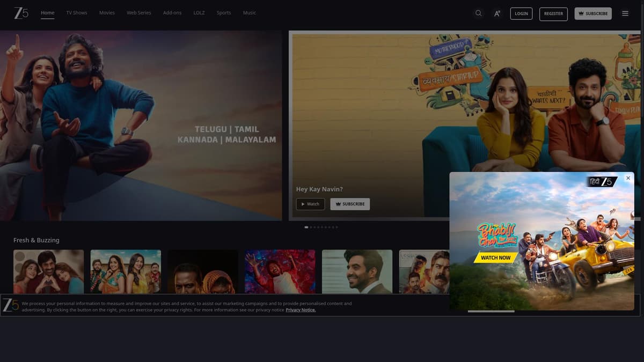Screen dimensions: 644x362
Task: Click the language selection icon
Action: (x=497, y=13)
